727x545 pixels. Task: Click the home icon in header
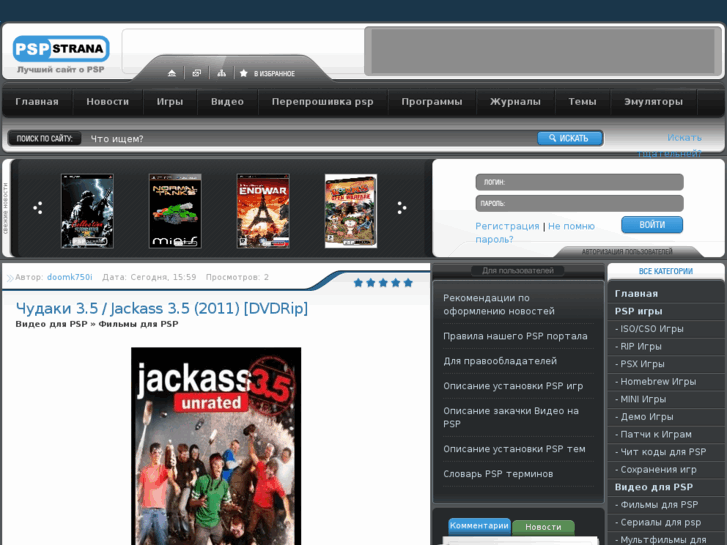coord(172,73)
